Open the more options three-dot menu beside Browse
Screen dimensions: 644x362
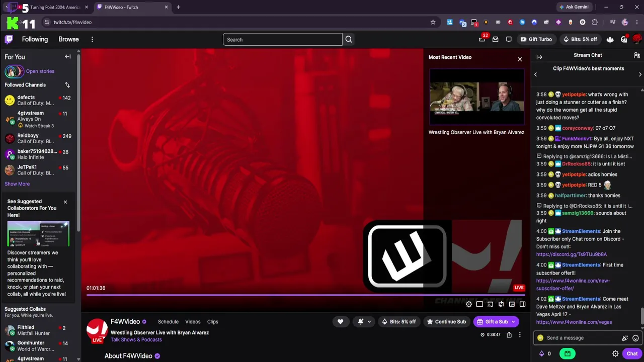[92, 39]
